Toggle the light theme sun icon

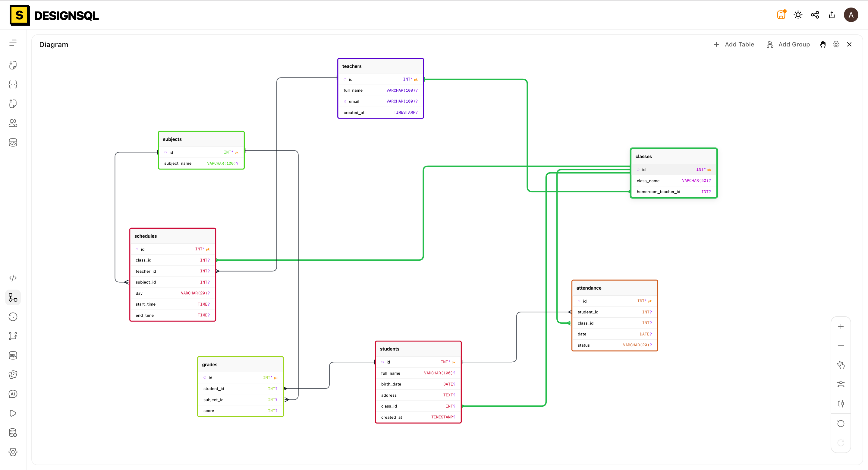(798, 15)
